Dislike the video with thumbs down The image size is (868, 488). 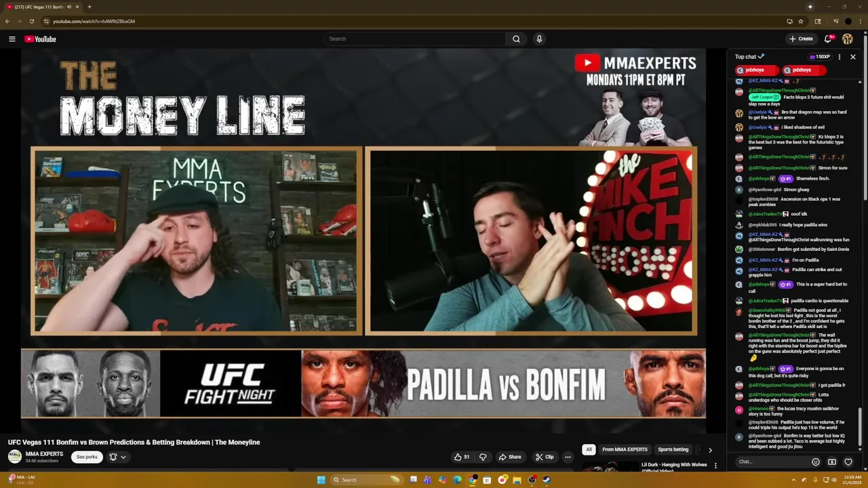coord(483,457)
